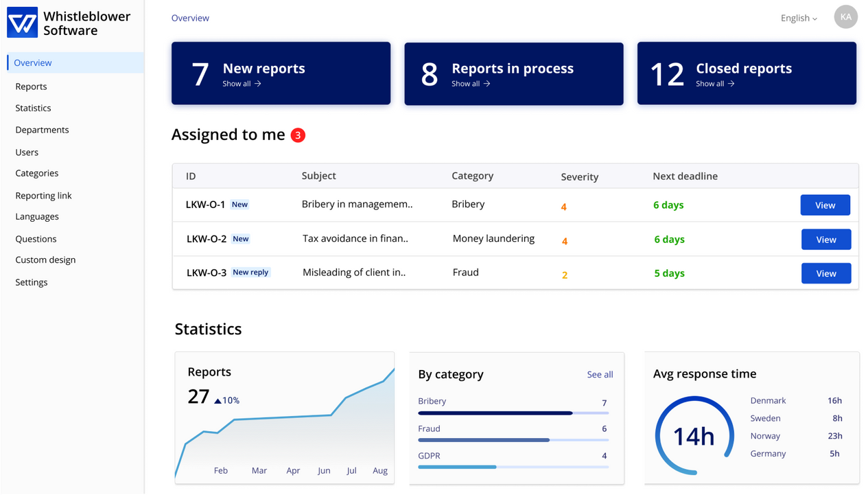Click the Overview breadcrumb link
This screenshot has height=495, width=868.
tap(190, 19)
